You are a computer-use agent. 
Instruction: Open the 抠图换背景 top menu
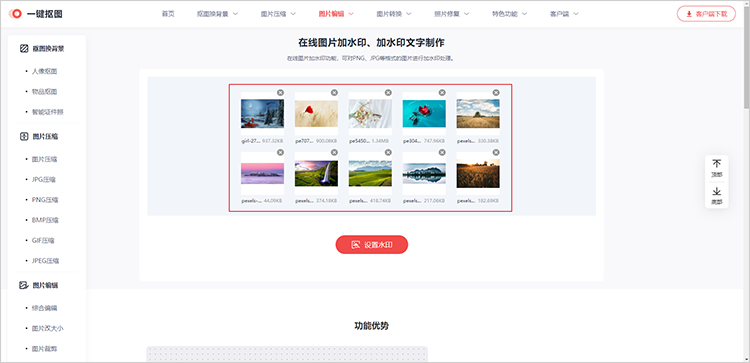(217, 14)
